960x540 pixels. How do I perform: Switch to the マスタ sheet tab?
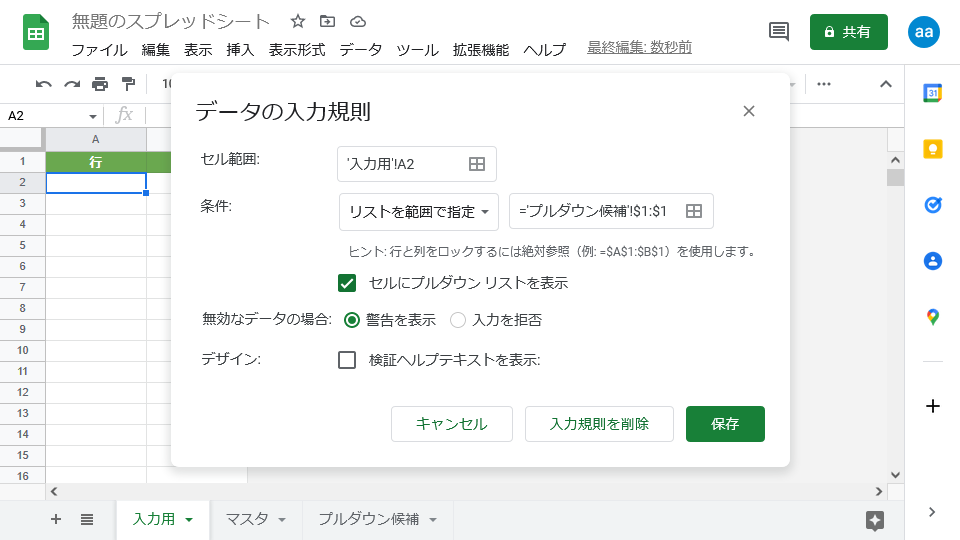pyautogui.click(x=247, y=519)
